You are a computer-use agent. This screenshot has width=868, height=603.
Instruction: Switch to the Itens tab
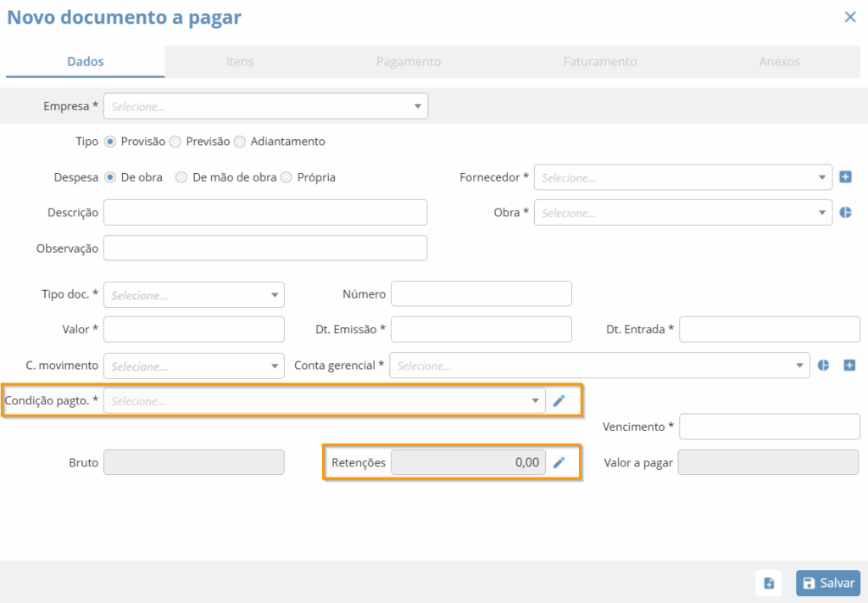click(240, 62)
